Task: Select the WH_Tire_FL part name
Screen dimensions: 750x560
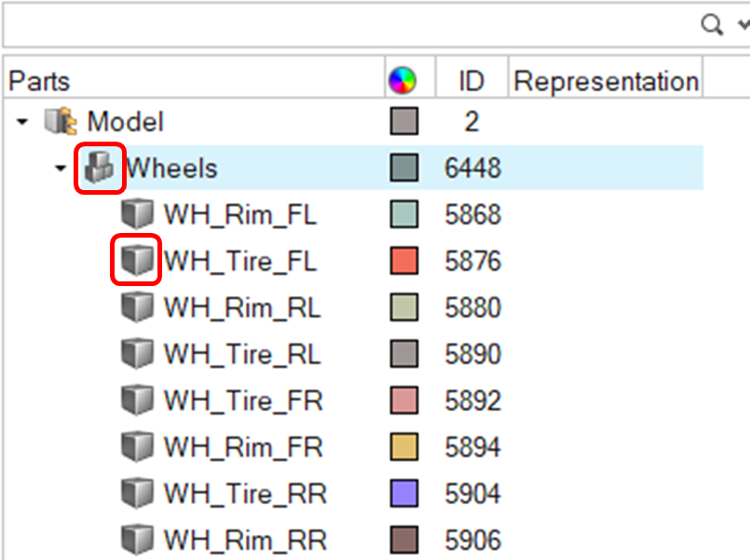Action: click(x=240, y=261)
